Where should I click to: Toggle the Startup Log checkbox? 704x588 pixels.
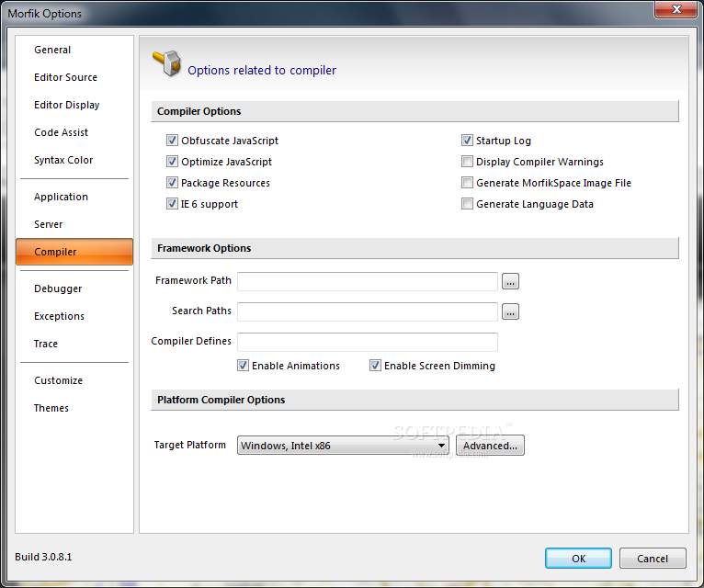coord(467,141)
